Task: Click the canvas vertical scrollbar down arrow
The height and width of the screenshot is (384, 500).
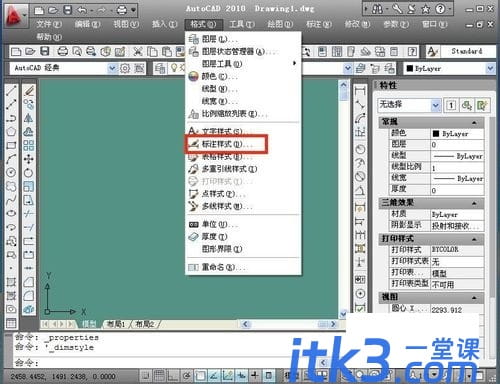Action: point(343,313)
